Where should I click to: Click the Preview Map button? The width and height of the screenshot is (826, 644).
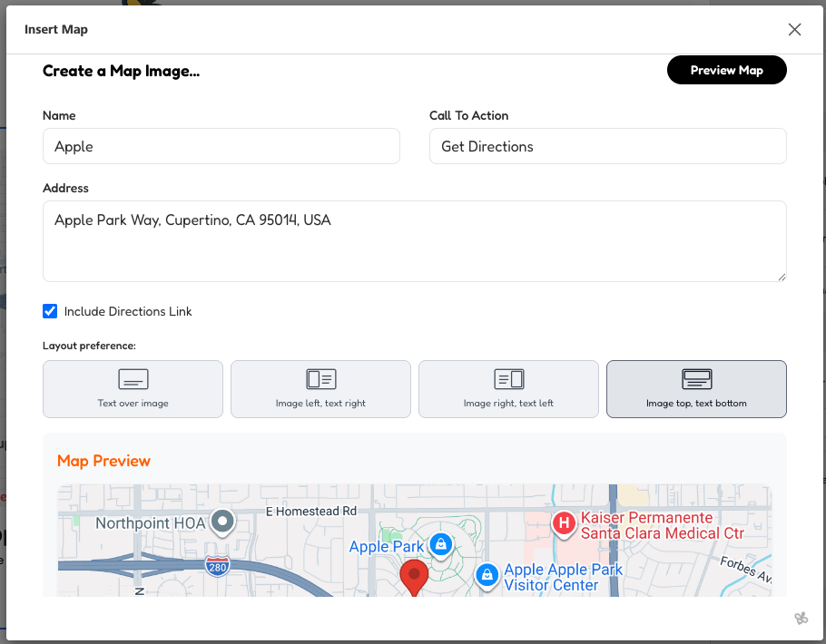pyautogui.click(x=726, y=70)
